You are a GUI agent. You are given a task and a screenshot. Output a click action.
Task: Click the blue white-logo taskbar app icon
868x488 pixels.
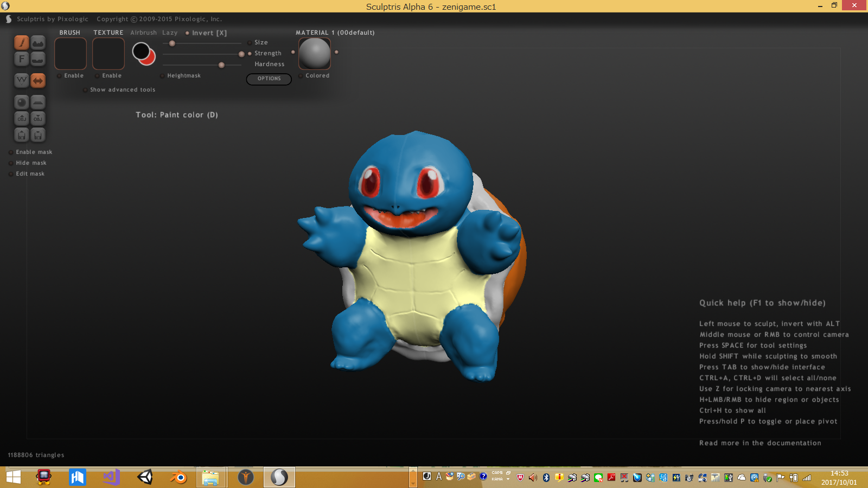pyautogui.click(x=78, y=477)
